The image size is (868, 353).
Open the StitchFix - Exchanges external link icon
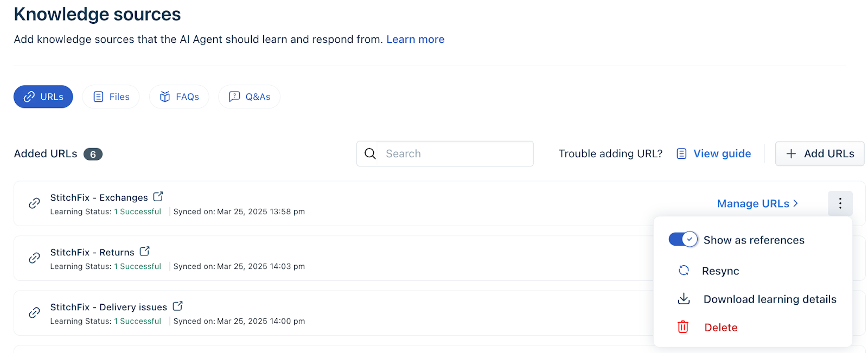(158, 196)
